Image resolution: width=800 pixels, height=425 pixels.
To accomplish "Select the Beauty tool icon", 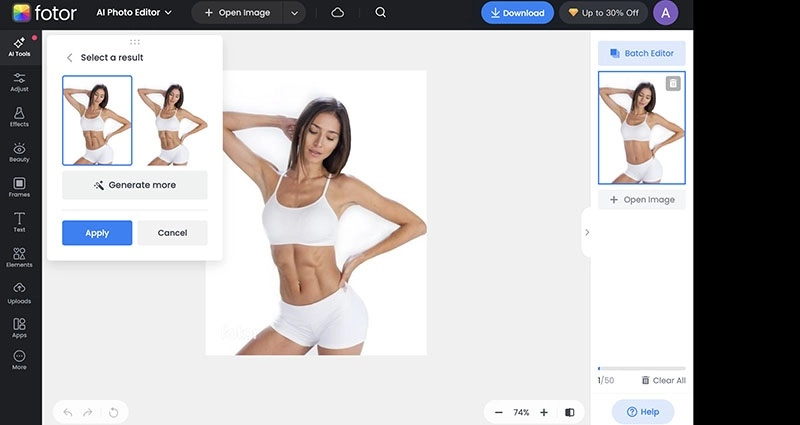I will (x=19, y=152).
